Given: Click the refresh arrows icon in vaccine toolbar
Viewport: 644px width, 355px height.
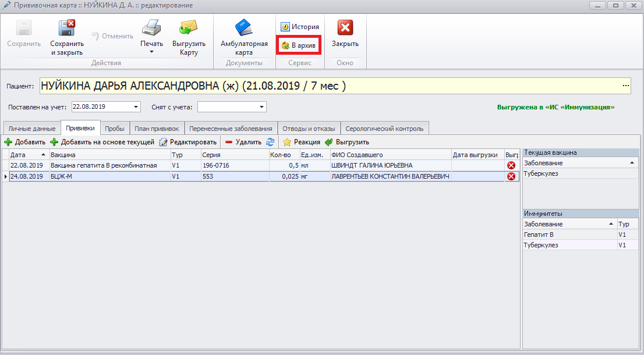Looking at the screenshot, I should click(x=270, y=142).
